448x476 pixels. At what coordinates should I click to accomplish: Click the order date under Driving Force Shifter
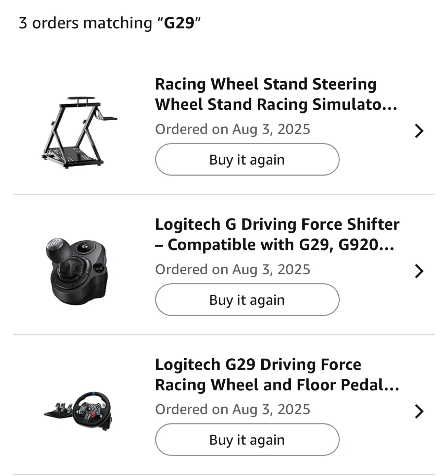[233, 269]
